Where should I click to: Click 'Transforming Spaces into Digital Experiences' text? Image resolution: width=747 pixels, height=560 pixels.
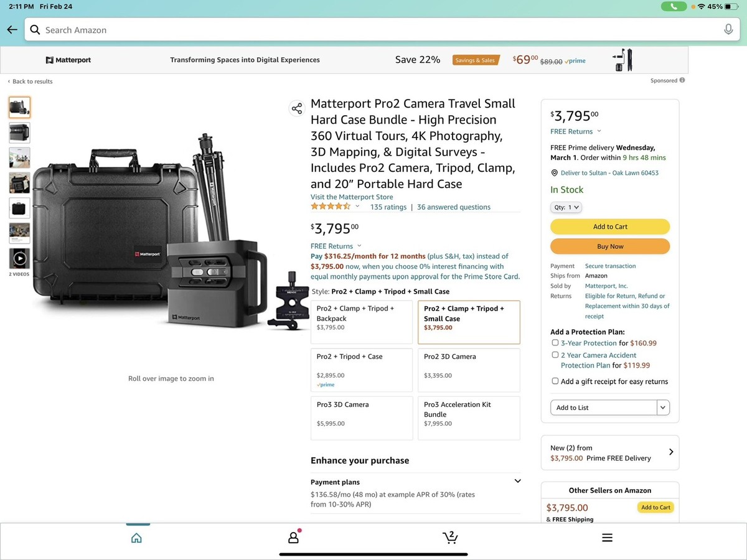[245, 60]
